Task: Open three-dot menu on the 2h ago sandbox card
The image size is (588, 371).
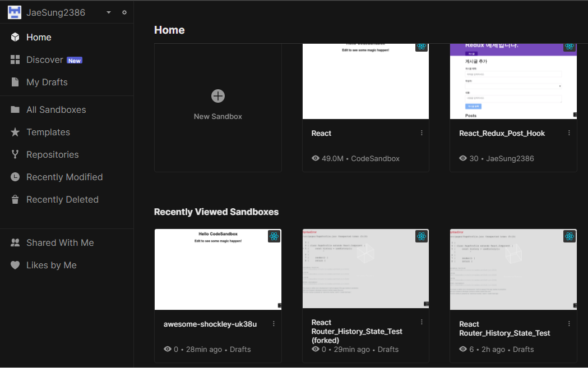Action: pyautogui.click(x=569, y=324)
